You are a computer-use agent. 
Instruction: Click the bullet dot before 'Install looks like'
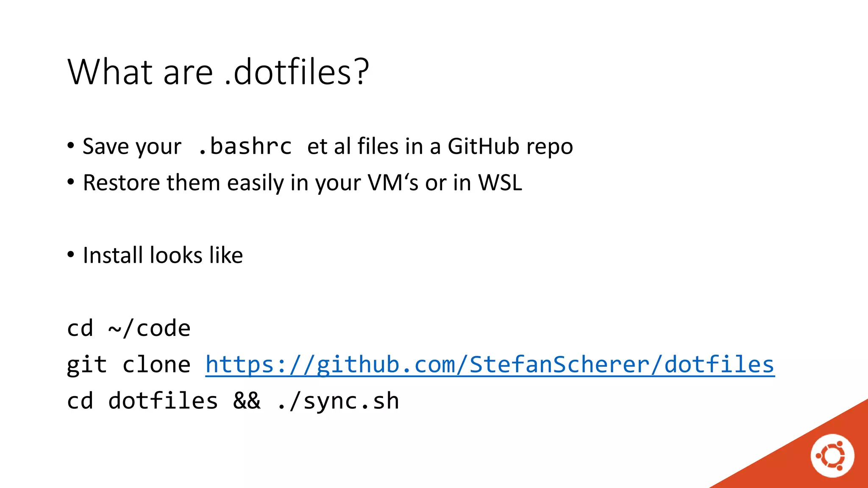click(x=71, y=255)
